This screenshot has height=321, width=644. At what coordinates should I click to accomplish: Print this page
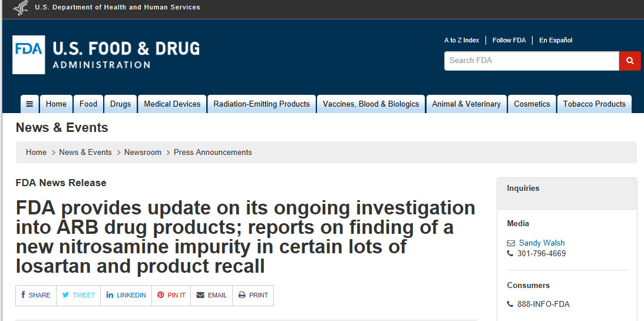[253, 295]
